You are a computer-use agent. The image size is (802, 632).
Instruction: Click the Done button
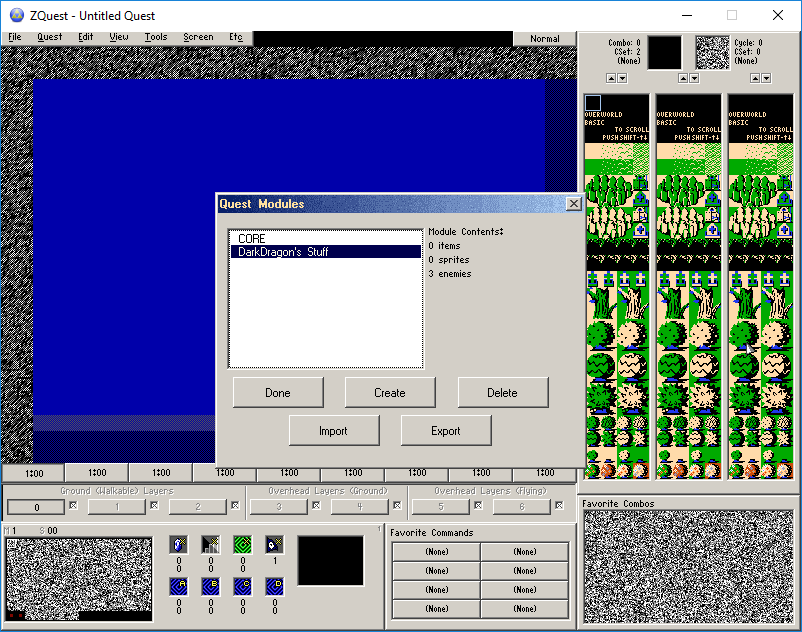click(x=278, y=393)
